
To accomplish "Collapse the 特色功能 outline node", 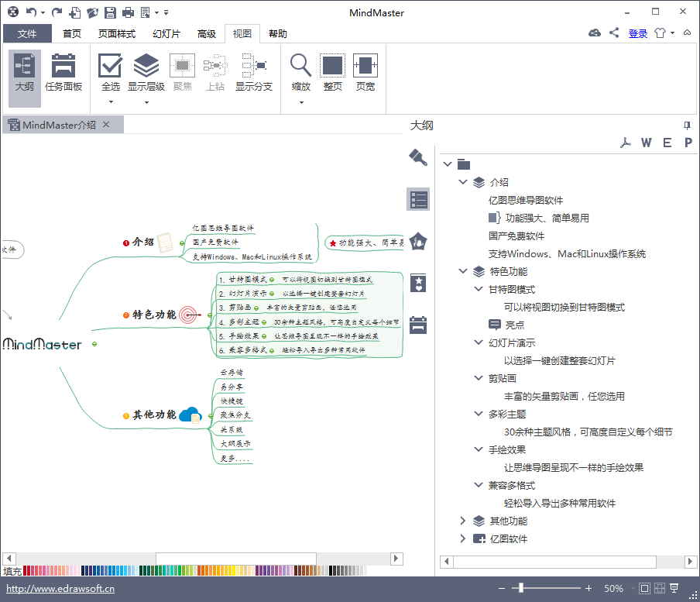I will point(463,271).
